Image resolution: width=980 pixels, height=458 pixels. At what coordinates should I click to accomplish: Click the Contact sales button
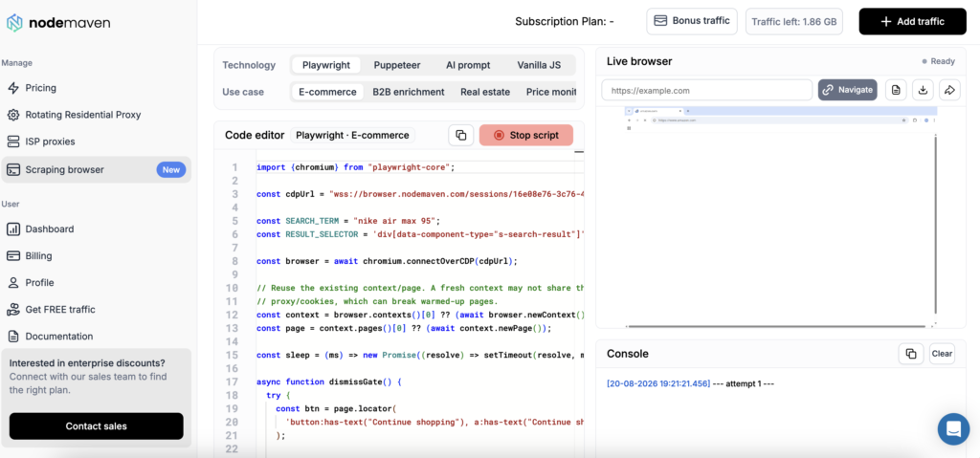(97, 426)
